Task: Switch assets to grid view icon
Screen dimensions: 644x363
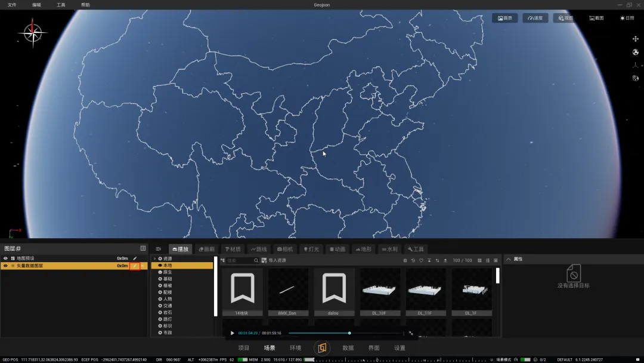Action: 479,260
